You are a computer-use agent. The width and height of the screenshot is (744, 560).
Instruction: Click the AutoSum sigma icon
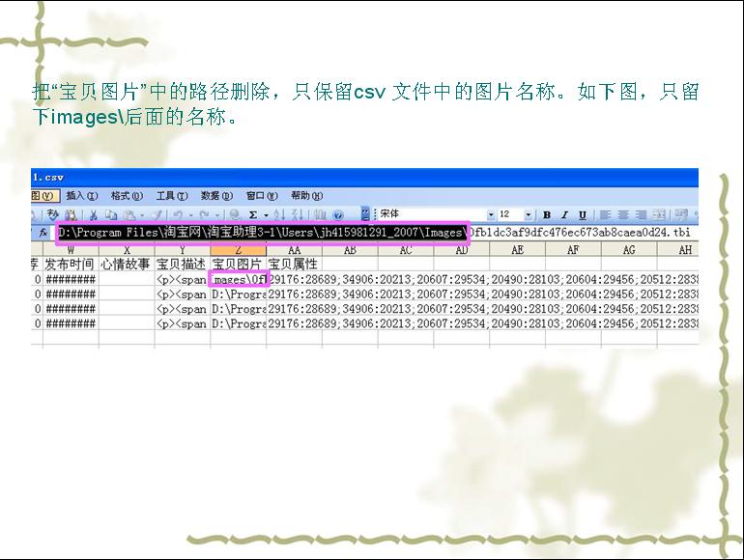[253, 214]
